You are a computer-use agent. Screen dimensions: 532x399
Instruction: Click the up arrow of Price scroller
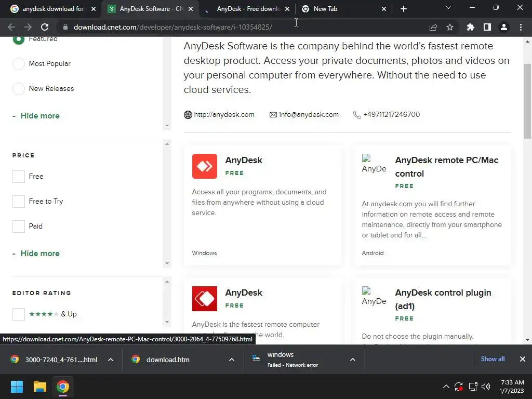pyautogui.click(x=167, y=144)
